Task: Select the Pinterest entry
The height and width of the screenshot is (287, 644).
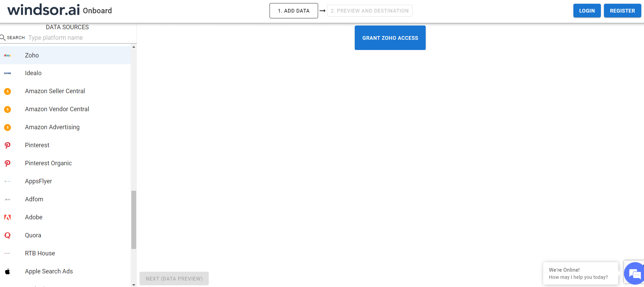Action: pyautogui.click(x=65, y=145)
